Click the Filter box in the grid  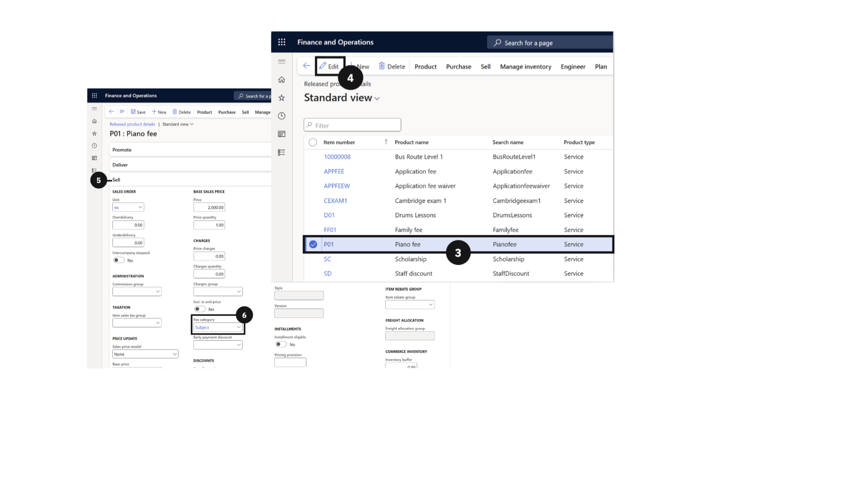click(352, 125)
